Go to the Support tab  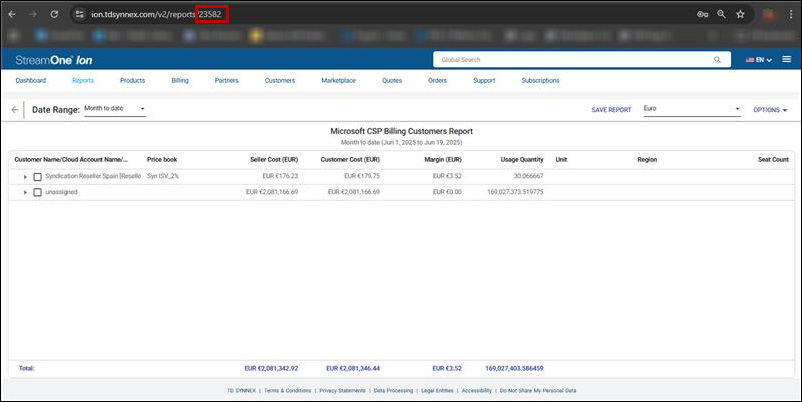tap(484, 80)
